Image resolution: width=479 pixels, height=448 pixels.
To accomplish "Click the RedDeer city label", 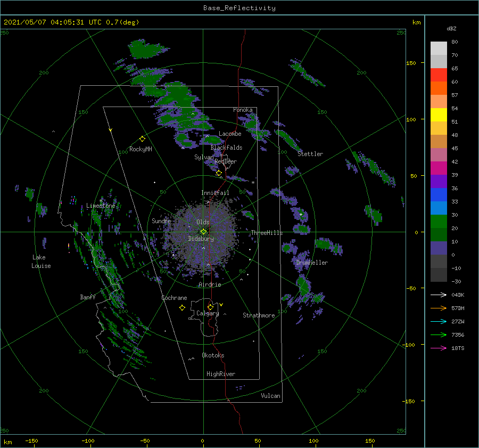I will (x=226, y=161).
